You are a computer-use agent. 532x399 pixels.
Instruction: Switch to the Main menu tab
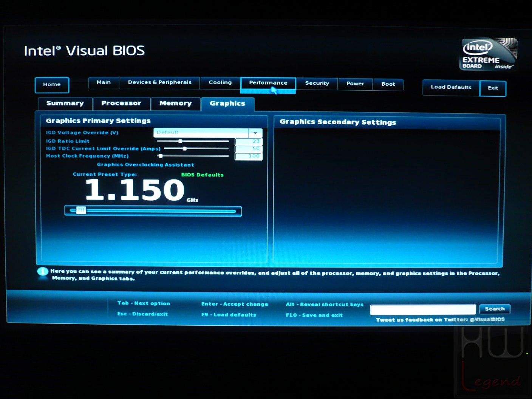(x=104, y=82)
